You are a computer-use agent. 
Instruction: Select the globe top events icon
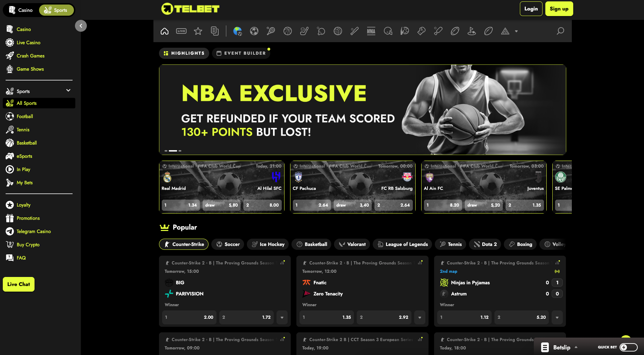click(237, 31)
